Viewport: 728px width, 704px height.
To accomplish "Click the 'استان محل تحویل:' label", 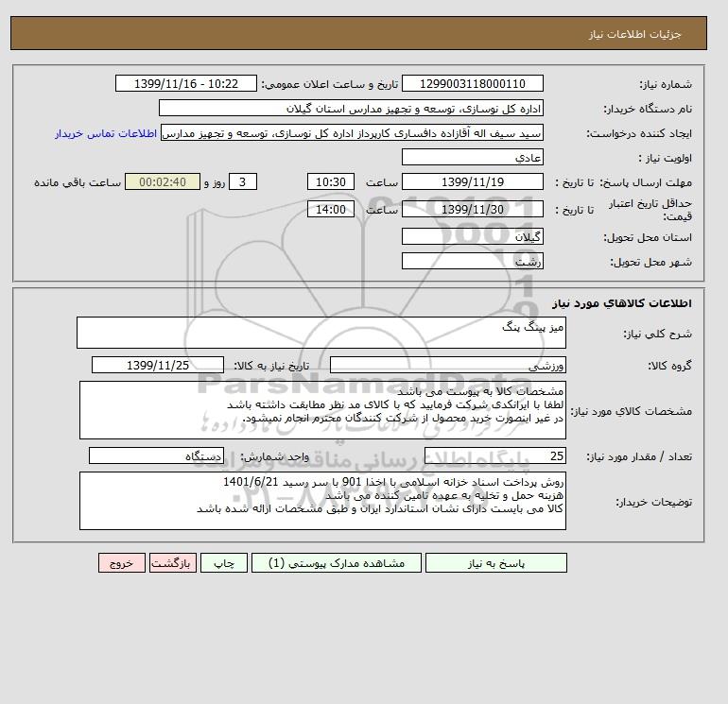I will coord(648,237).
